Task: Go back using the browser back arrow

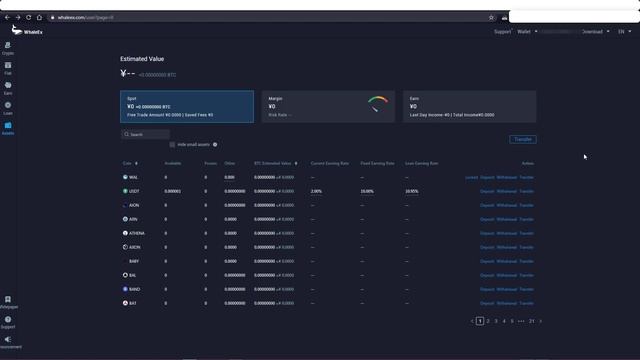Action: 7,18
